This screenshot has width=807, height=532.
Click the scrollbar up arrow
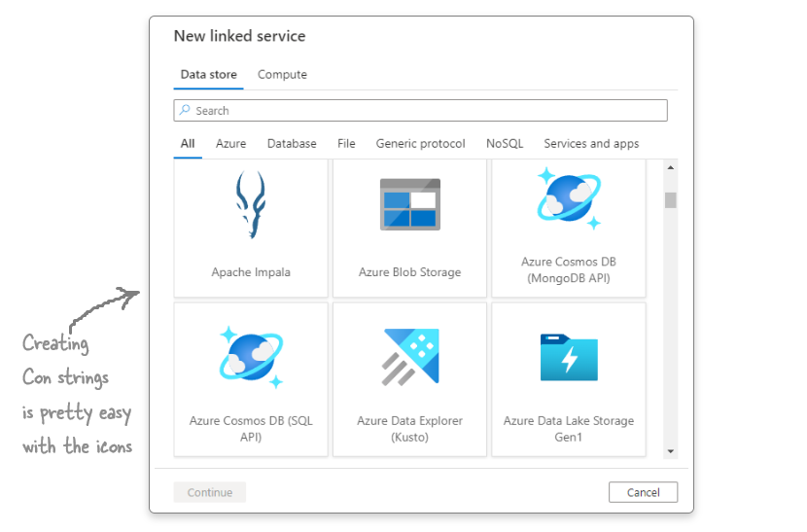[670, 167]
